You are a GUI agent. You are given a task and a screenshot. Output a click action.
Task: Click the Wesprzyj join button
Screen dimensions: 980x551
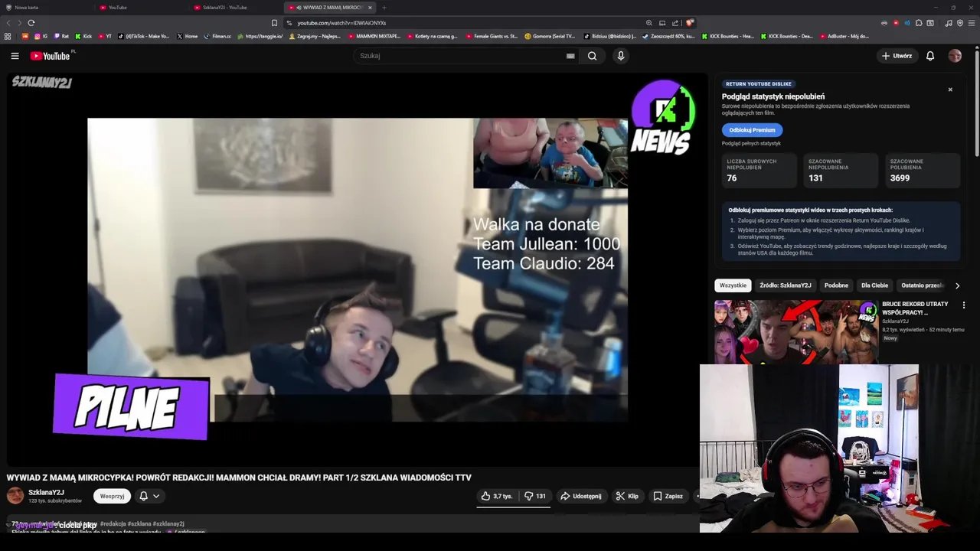pos(112,496)
